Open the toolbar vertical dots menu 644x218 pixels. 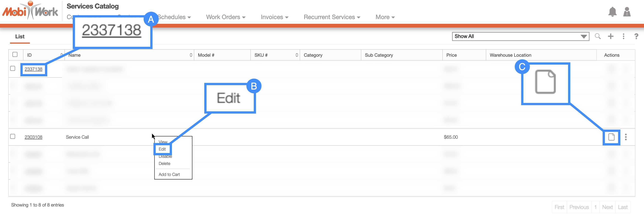[x=623, y=36]
